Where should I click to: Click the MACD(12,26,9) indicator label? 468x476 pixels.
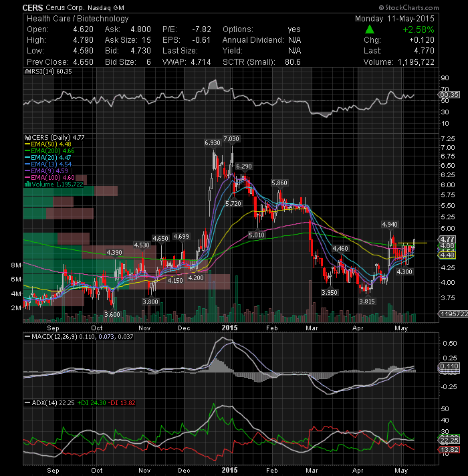point(79,337)
